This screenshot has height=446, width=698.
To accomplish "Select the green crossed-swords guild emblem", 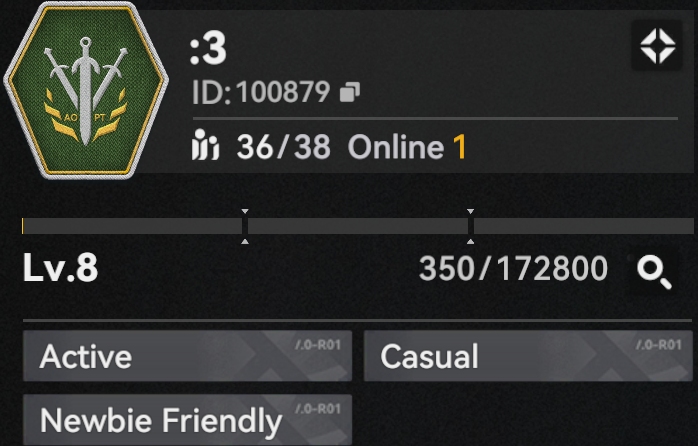I will pos(85,90).
